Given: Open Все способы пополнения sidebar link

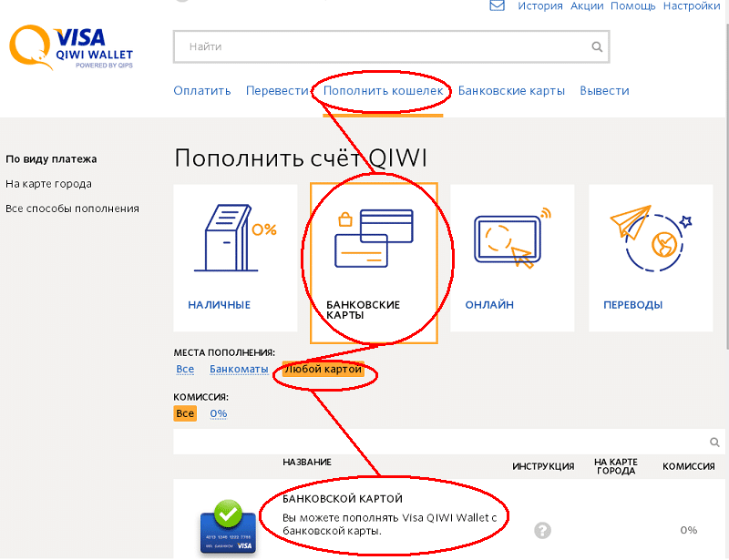Looking at the screenshot, I should [72, 209].
